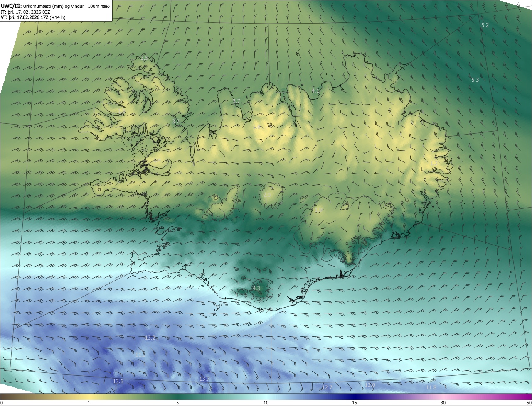532x406 pixels.
Task: Click the legend tick label 50
Action: [529, 403]
